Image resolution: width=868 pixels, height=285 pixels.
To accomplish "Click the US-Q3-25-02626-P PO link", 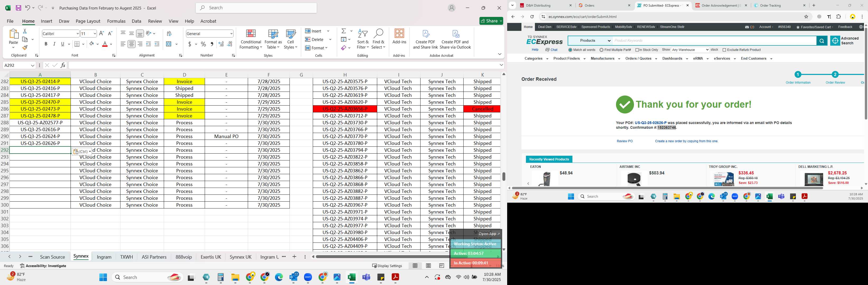I will 650,123.
